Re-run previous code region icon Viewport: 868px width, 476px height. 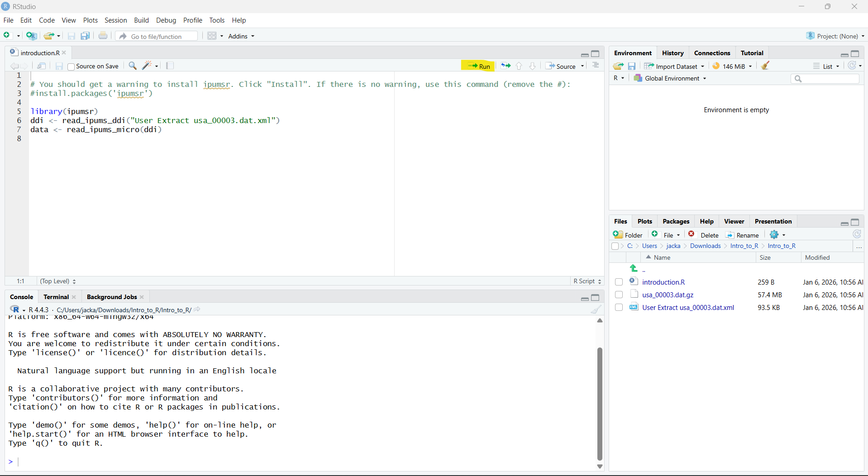(506, 66)
